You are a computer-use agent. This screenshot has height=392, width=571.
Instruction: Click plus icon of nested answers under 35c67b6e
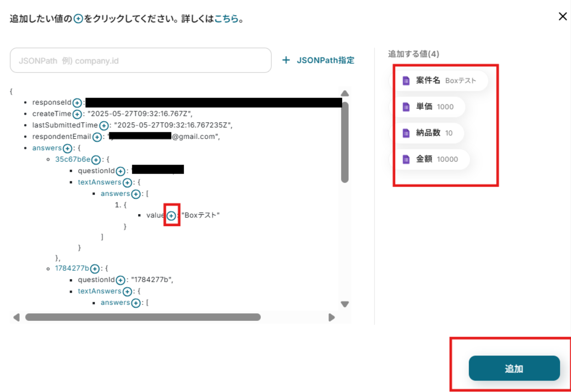pos(136,194)
